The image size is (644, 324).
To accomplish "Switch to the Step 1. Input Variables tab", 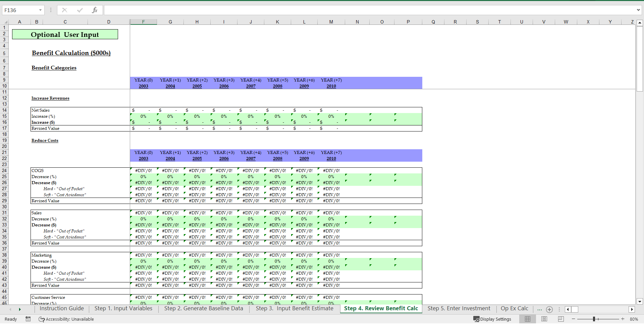I will (x=123, y=308).
